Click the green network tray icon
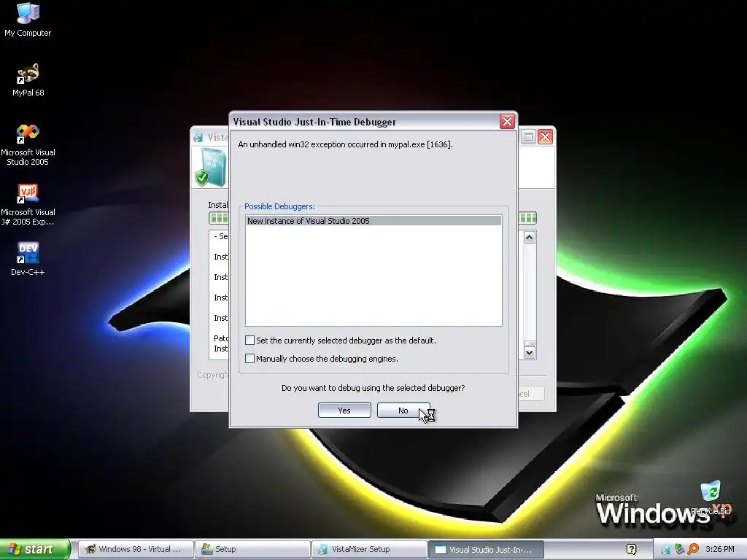 pyautogui.click(x=679, y=549)
